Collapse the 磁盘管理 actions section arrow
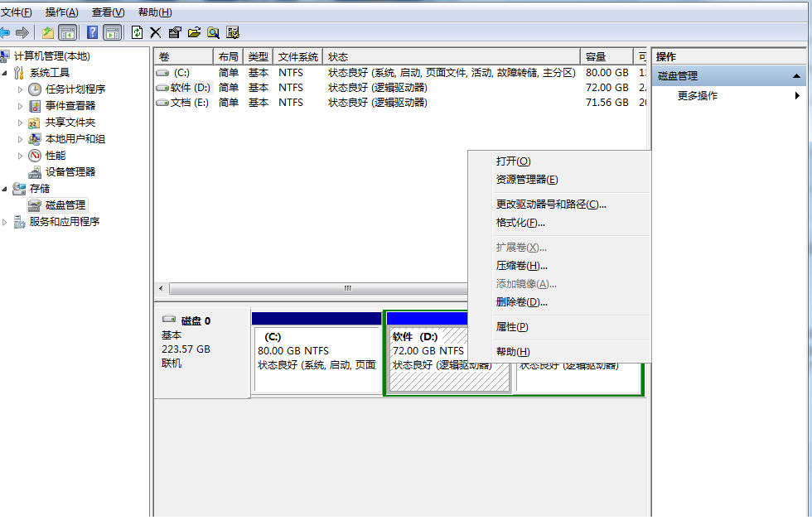Viewport: 812px width, 520px height. 796,76
